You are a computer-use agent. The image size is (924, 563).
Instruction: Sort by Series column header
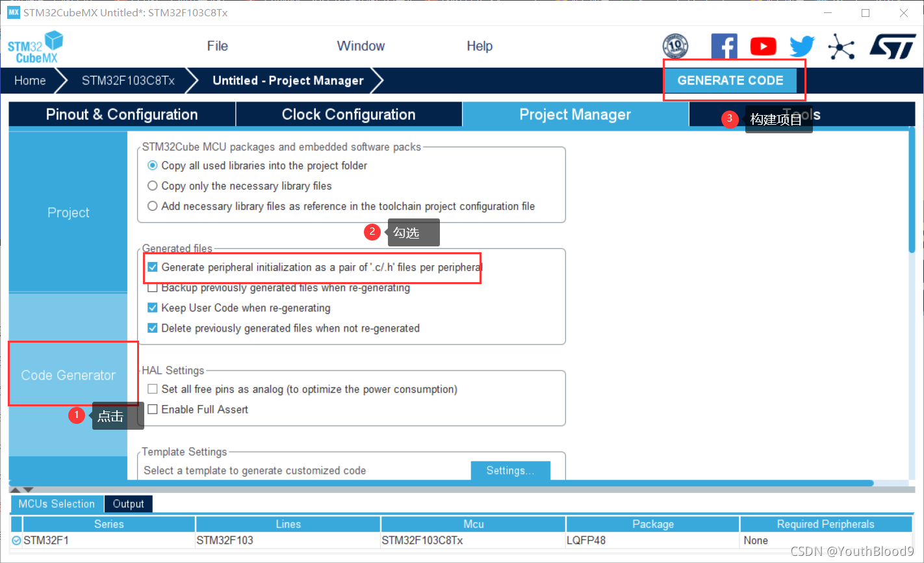[x=109, y=524]
